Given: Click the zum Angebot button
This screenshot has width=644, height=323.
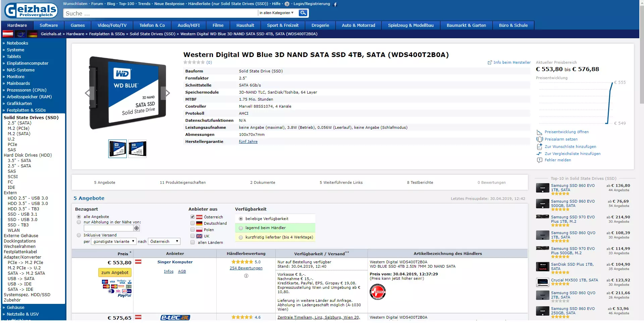Looking at the screenshot, I should [115, 273].
